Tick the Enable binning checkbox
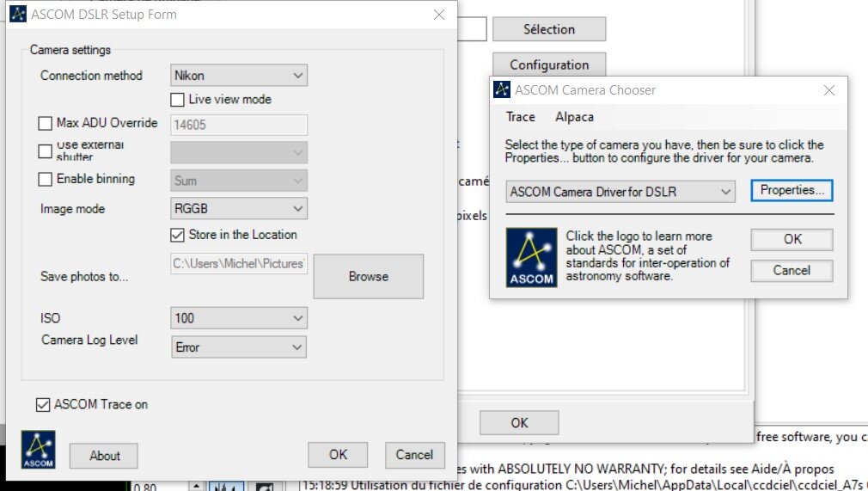Screen dimensions: 868x491 pos(45,179)
